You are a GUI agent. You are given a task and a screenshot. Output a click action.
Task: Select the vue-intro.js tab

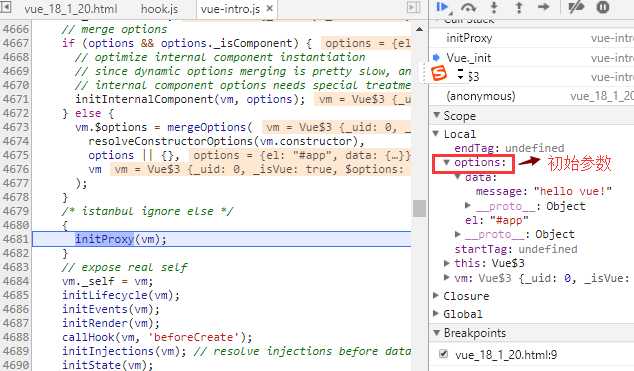(x=230, y=8)
